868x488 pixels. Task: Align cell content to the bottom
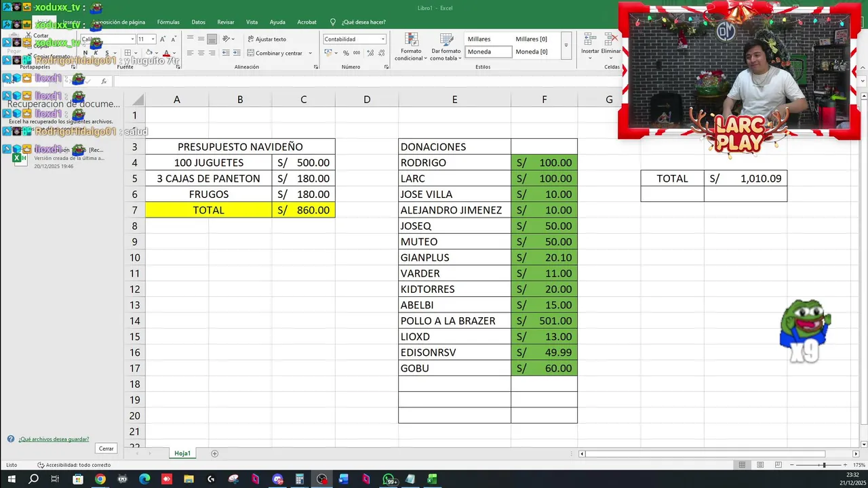click(x=212, y=39)
